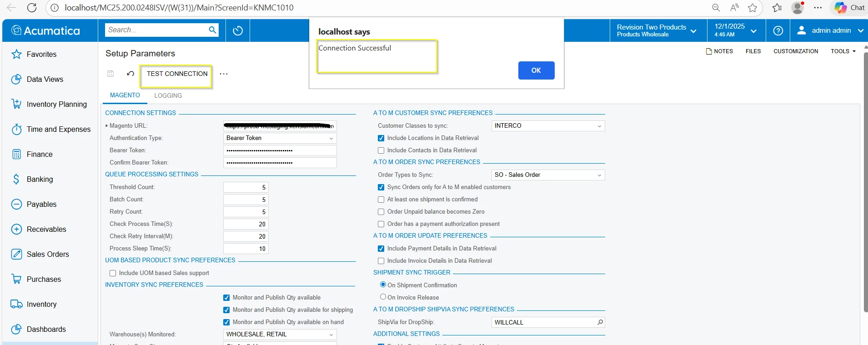Open Copilot Chat button
Viewport: 868px width, 345px height.
point(849,8)
